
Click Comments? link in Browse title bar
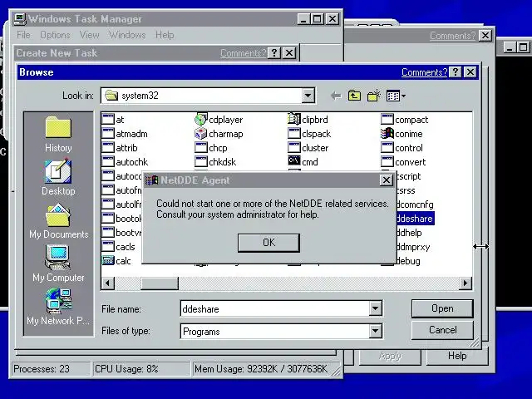tap(424, 72)
